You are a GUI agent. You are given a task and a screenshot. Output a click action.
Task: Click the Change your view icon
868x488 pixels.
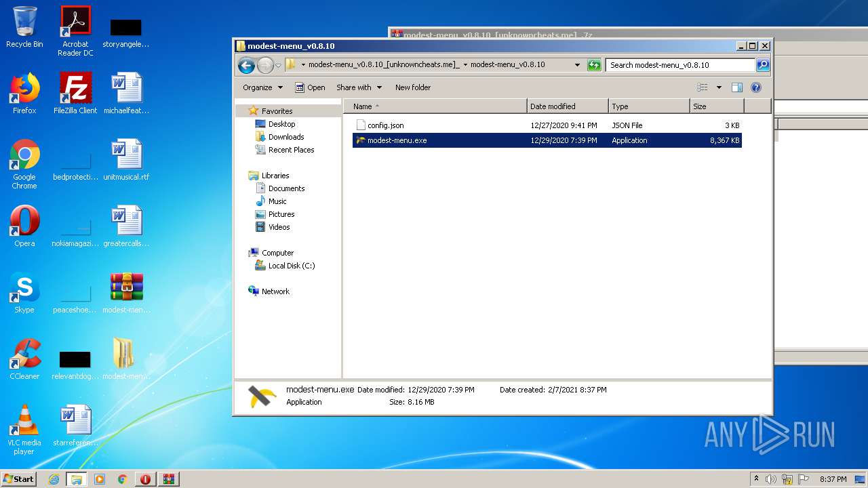(703, 87)
